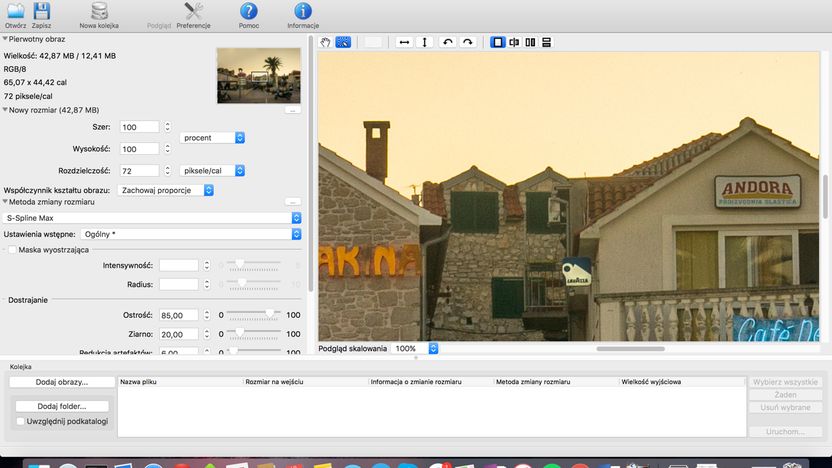Viewport: 832px width, 468px height.
Task: Click the Intensywność slider
Action: pos(254,264)
